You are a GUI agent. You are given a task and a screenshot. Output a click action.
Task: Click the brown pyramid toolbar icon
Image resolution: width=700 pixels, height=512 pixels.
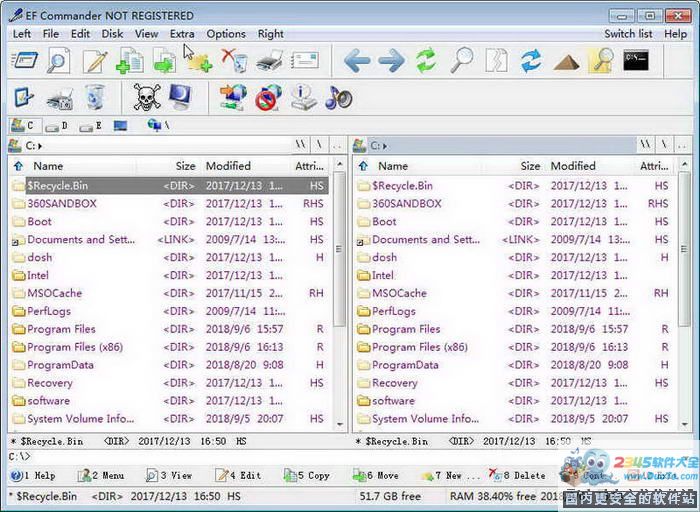(x=566, y=62)
